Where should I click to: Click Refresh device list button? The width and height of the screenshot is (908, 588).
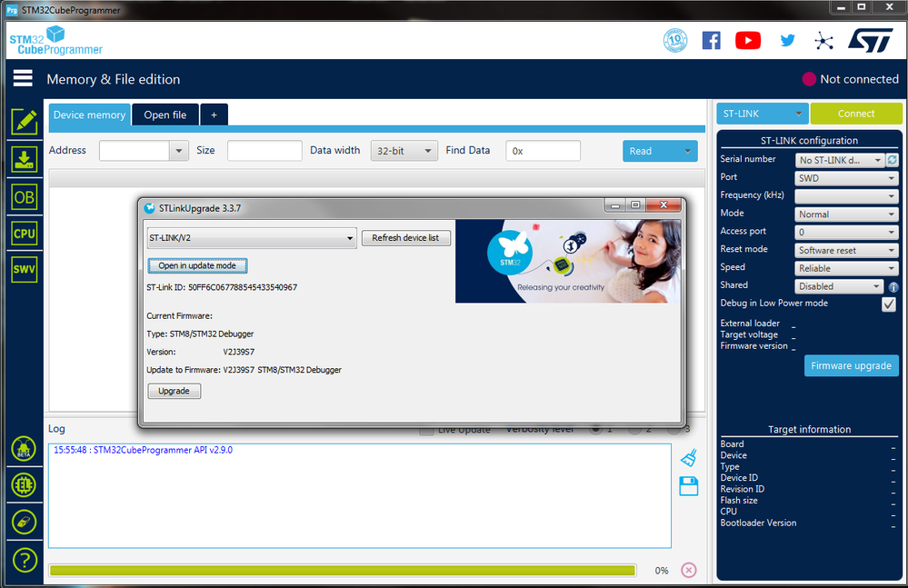pyautogui.click(x=405, y=238)
